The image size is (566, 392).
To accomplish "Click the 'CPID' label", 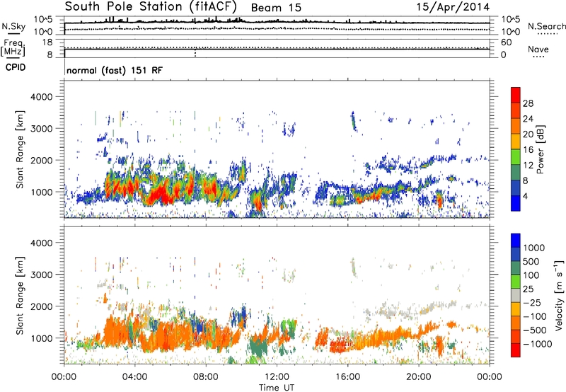I will (16, 67).
